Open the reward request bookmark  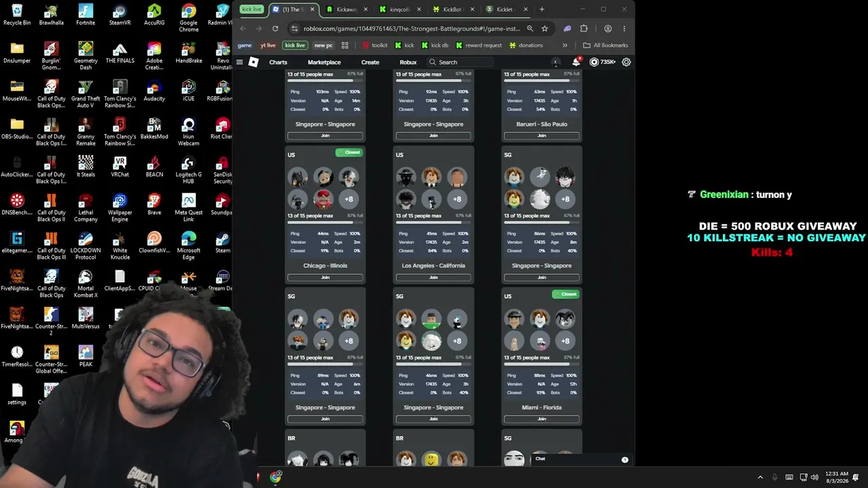479,45
